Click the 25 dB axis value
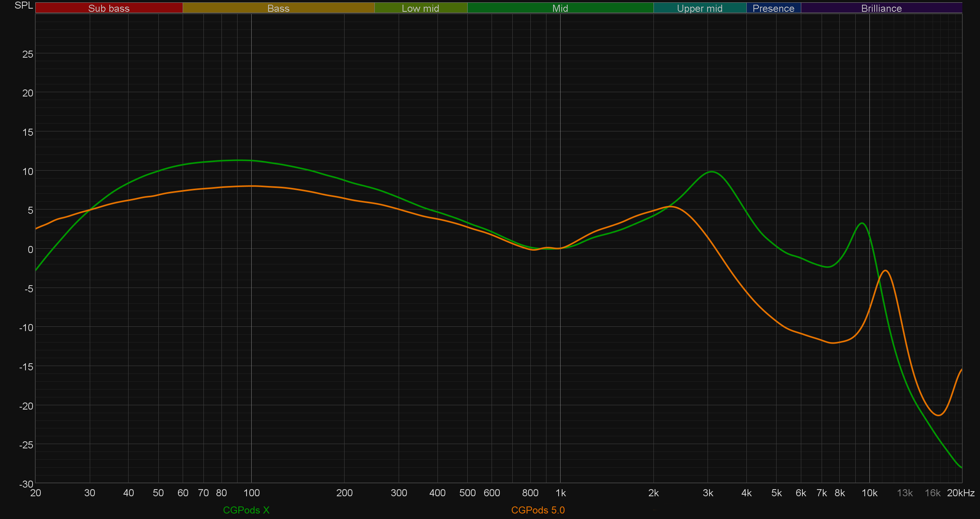This screenshot has height=519, width=980. pyautogui.click(x=28, y=54)
